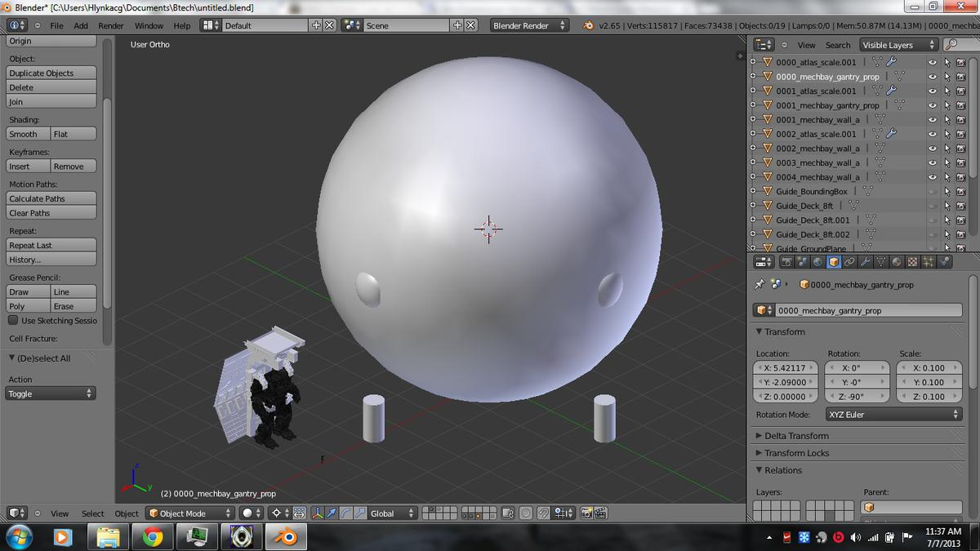Image resolution: width=980 pixels, height=551 pixels.
Task: Open Blender from the Windows taskbar
Action: [284, 537]
